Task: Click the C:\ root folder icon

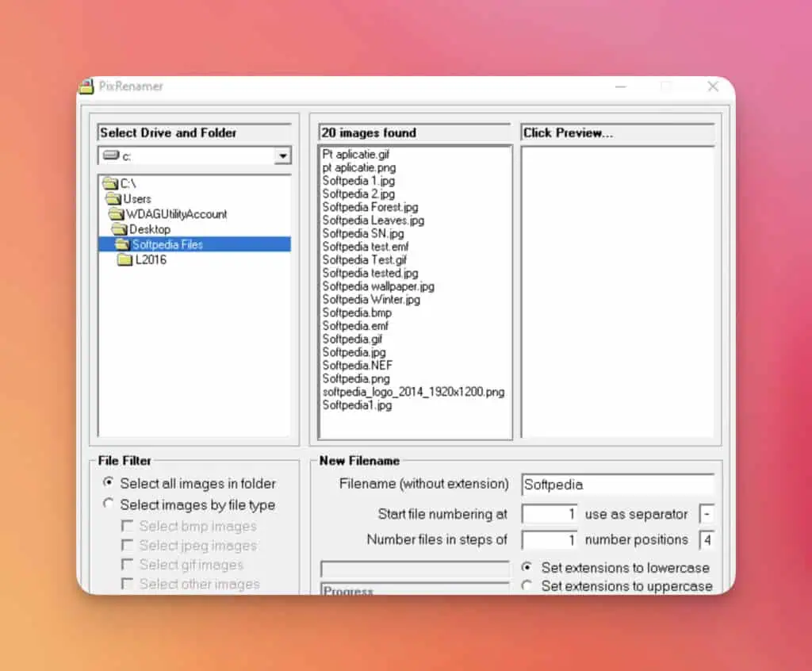Action: point(110,183)
